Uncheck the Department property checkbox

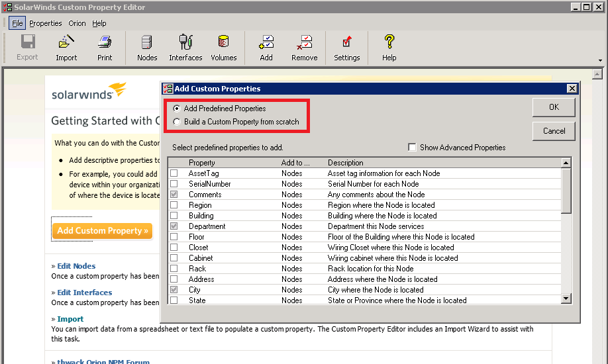(174, 226)
